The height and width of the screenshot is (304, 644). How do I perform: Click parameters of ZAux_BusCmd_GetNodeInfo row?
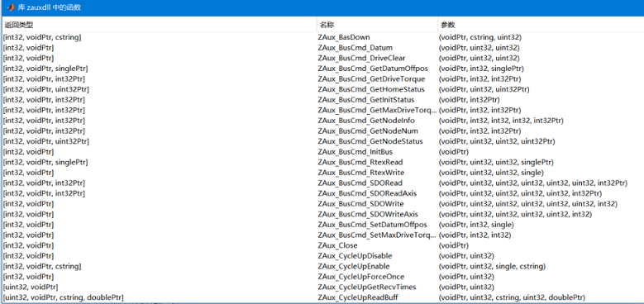tap(501, 121)
